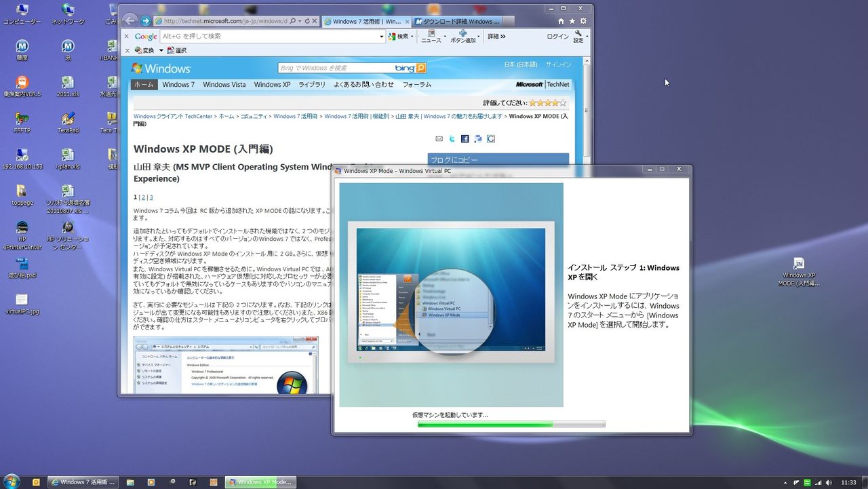868x489 pixels.
Task: Select the HP ePrinterCenter desktop icon
Action: coord(22,236)
